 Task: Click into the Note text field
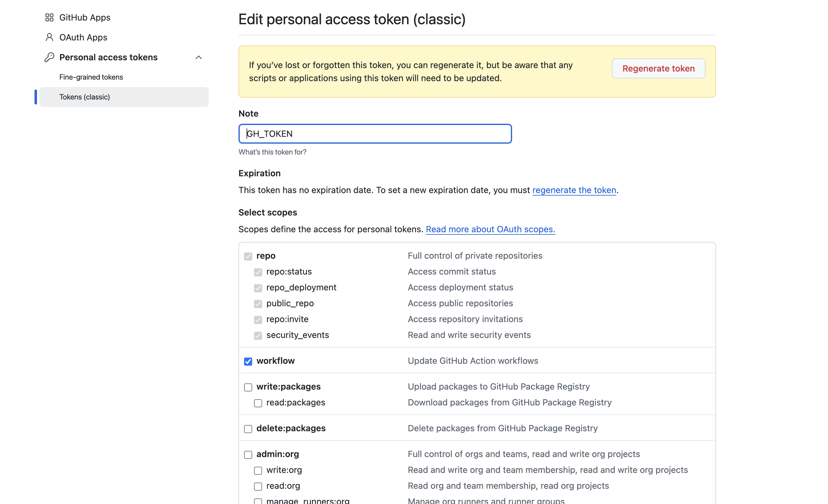point(375,134)
